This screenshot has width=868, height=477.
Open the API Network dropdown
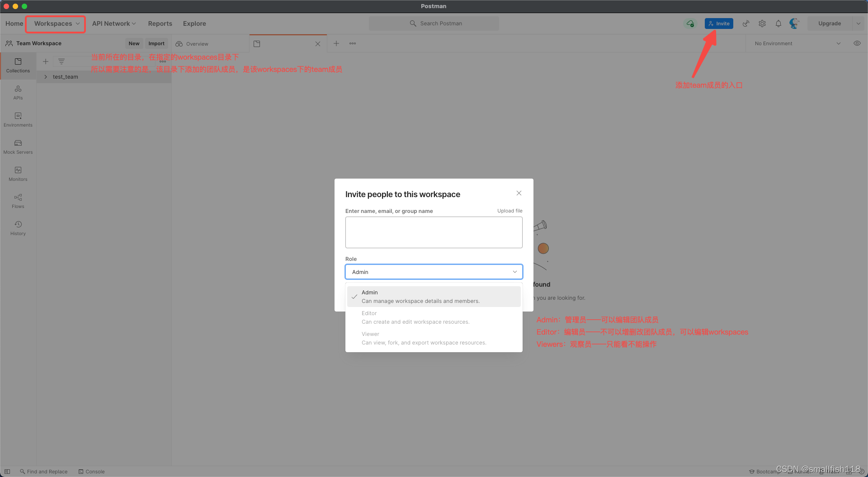point(114,24)
